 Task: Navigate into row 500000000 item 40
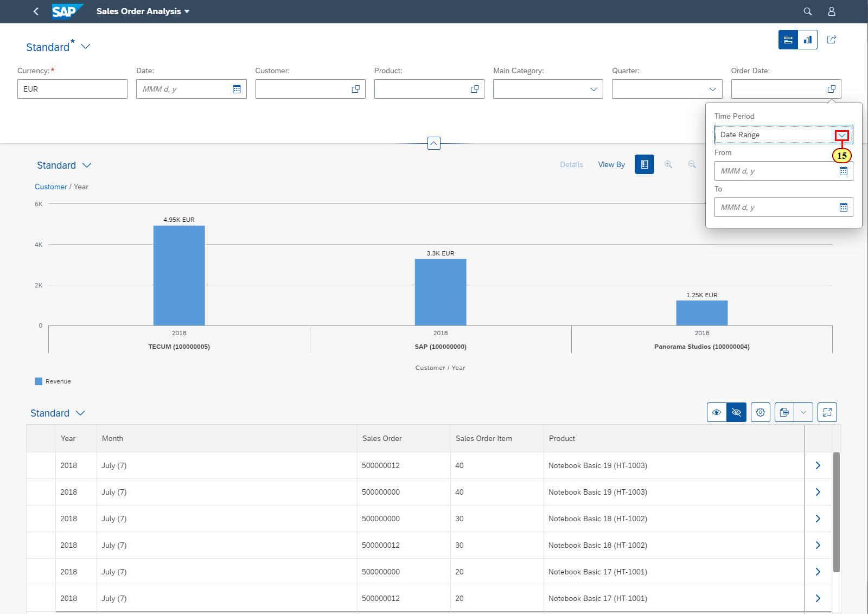(818, 492)
